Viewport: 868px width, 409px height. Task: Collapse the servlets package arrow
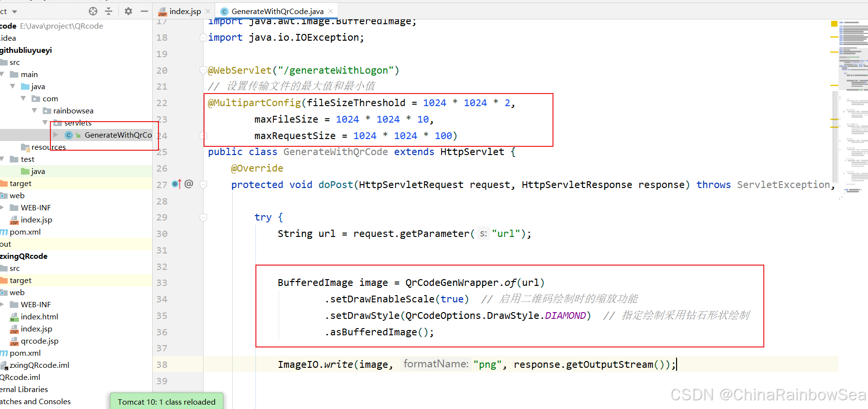tap(45, 123)
